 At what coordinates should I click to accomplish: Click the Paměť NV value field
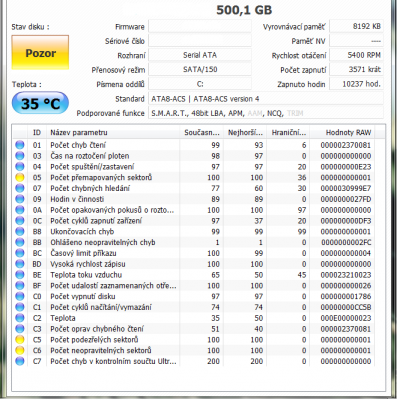coord(356,41)
